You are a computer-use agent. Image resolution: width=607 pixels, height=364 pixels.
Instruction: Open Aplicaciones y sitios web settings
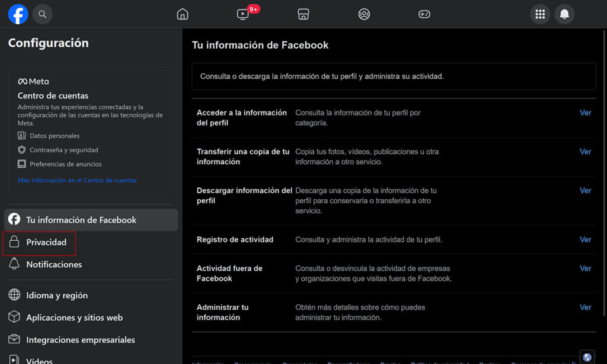tap(91, 318)
